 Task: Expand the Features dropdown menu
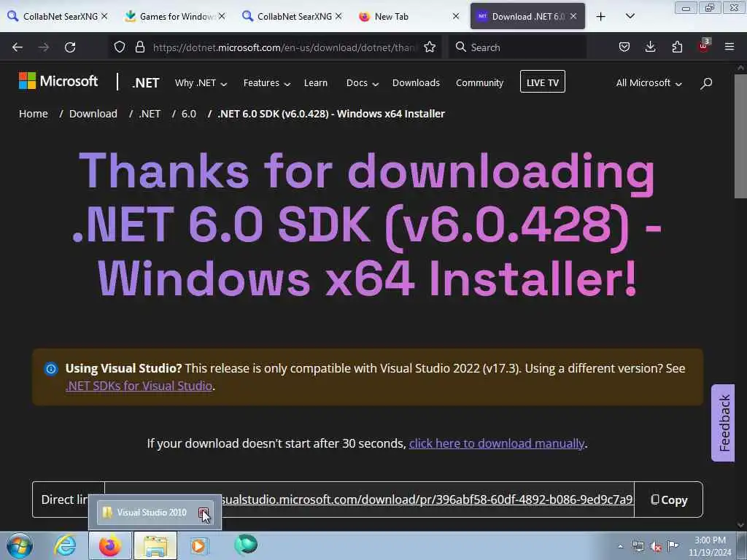pyautogui.click(x=267, y=83)
